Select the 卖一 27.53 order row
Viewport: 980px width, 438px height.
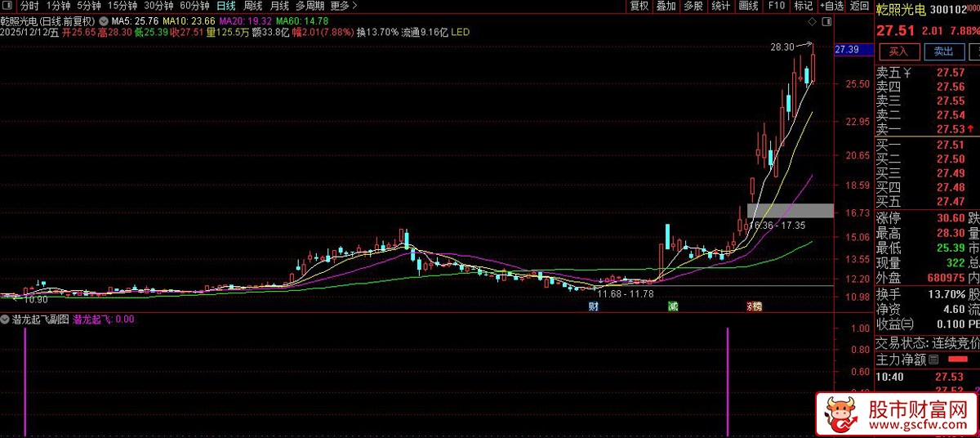pos(927,129)
